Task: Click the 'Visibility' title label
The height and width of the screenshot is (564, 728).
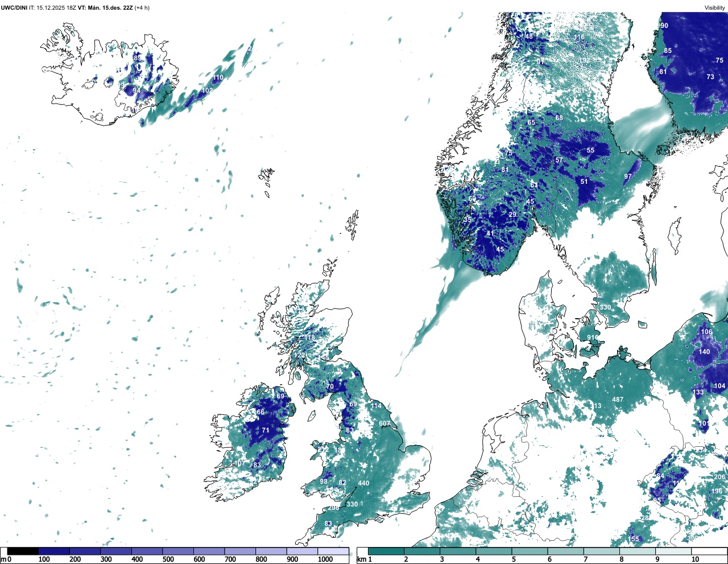Action: click(714, 8)
